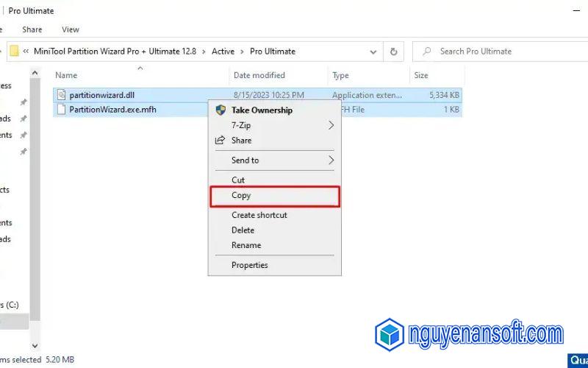
Task: Expand the 7-Zip submenu arrow
Action: [x=331, y=125]
